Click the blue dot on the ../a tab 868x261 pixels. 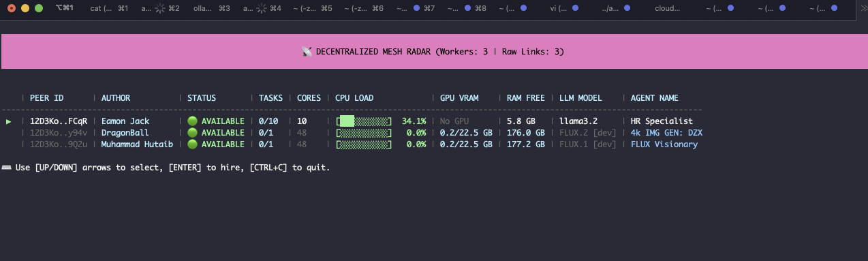tap(627, 9)
